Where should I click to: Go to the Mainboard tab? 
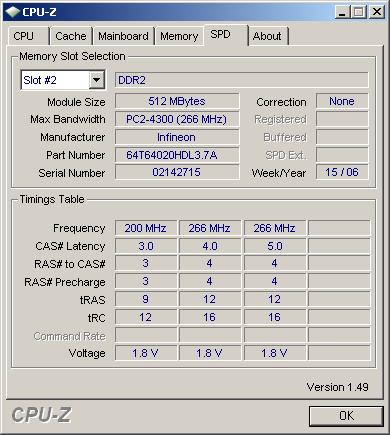click(x=123, y=36)
